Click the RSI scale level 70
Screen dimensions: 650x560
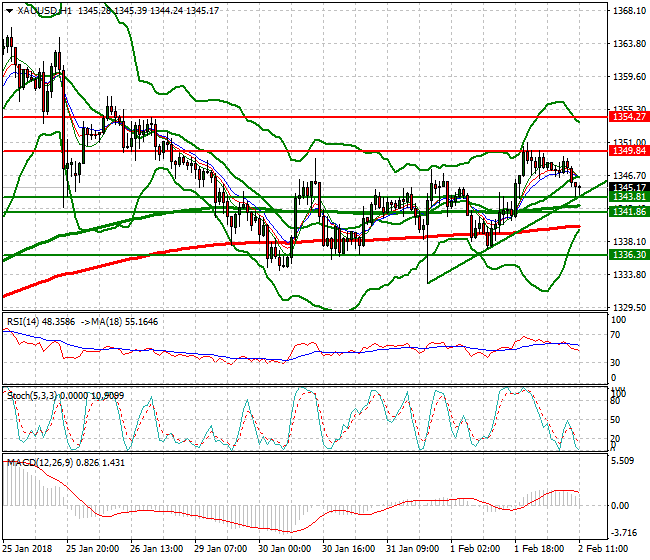616,335
